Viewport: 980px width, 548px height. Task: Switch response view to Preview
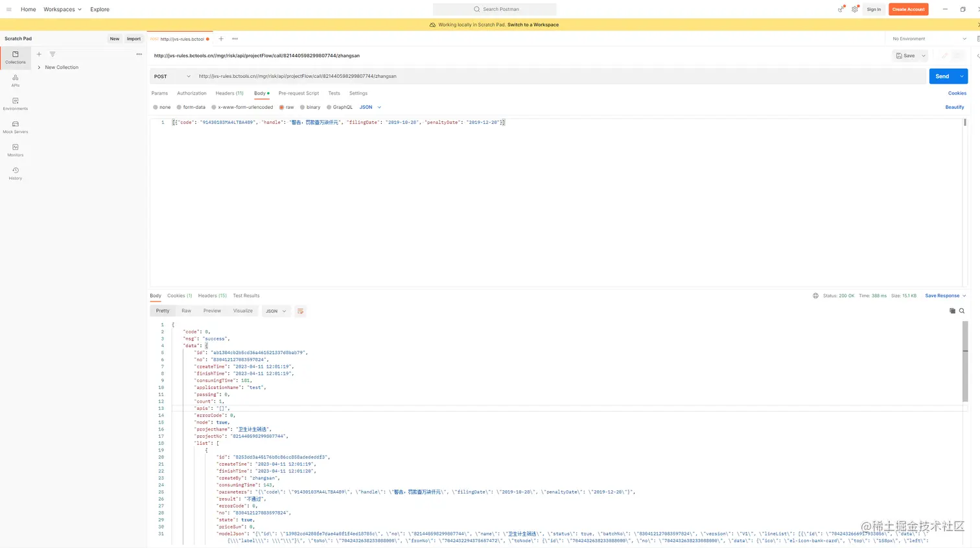[x=212, y=311]
